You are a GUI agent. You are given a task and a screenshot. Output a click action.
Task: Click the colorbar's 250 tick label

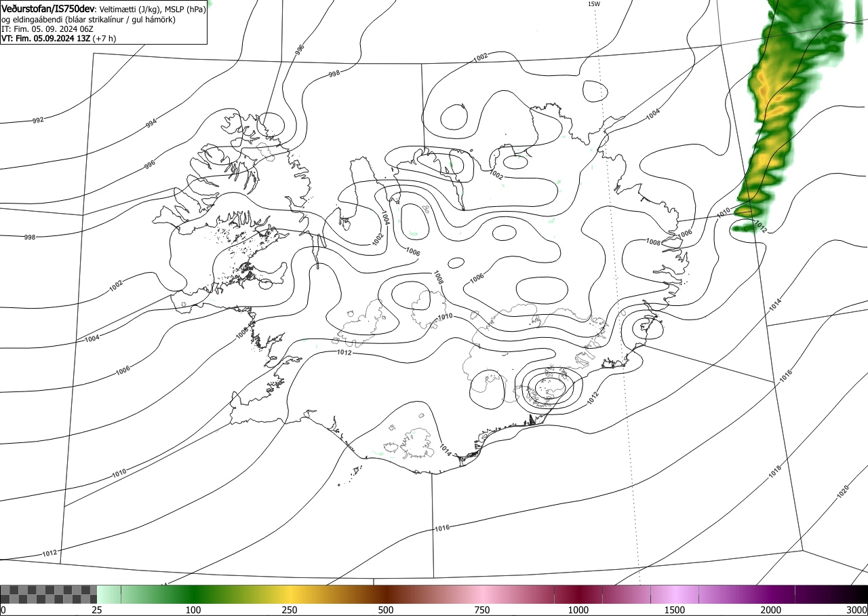tap(290, 610)
